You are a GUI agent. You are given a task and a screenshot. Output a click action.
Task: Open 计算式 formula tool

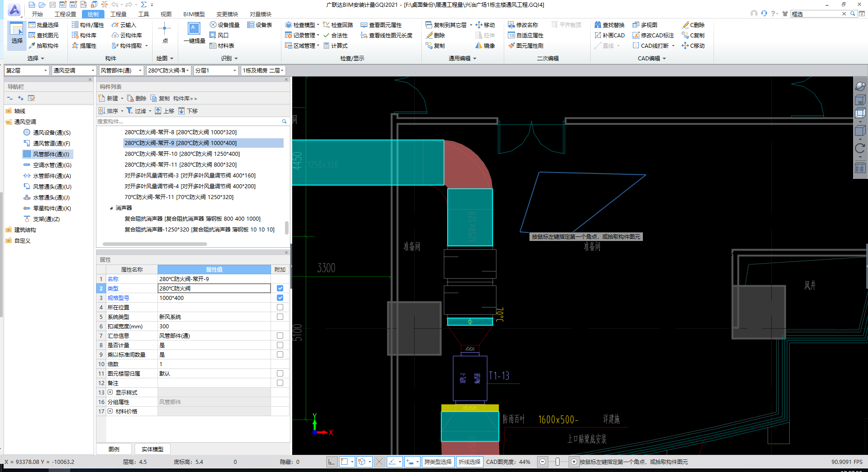click(x=335, y=45)
